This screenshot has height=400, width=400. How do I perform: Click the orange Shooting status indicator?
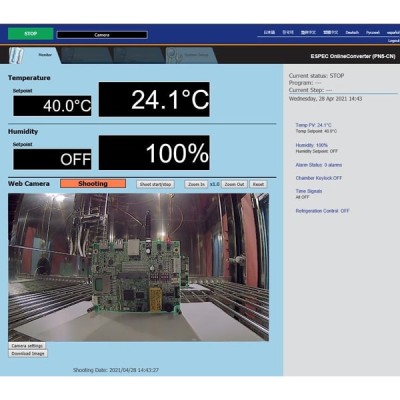tap(93, 184)
